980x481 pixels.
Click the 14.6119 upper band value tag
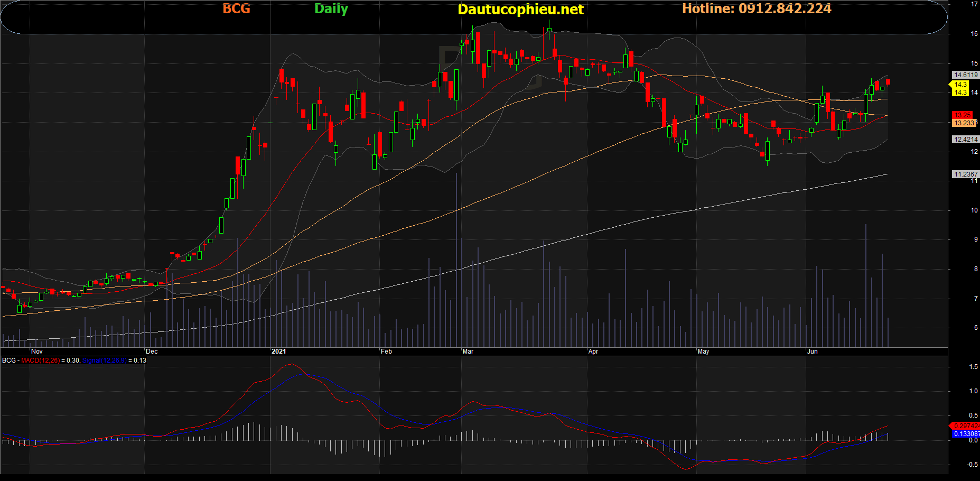pyautogui.click(x=965, y=75)
